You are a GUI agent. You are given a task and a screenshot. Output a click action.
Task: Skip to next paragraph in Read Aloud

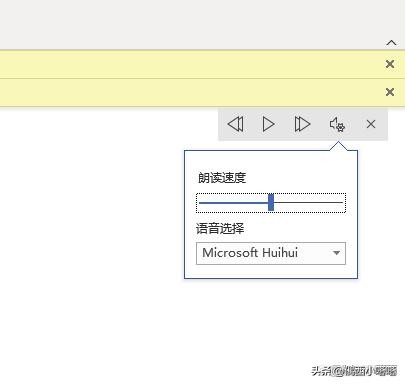(302, 124)
